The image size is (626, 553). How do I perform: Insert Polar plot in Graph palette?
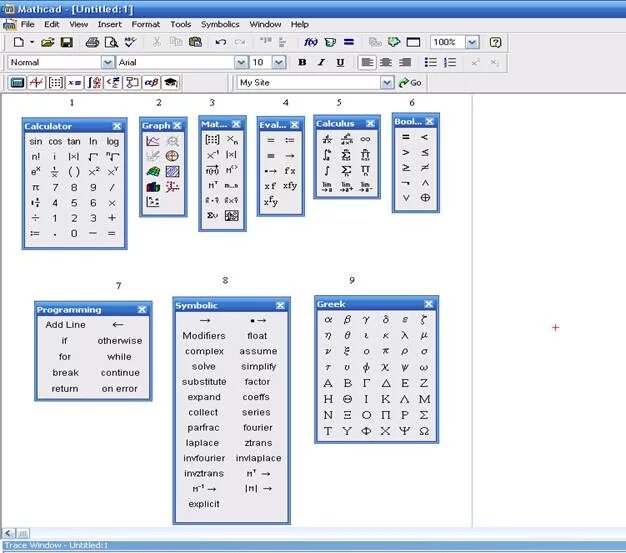(x=172, y=156)
